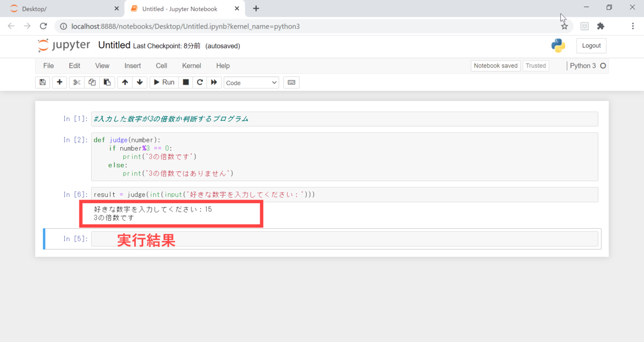The width and height of the screenshot is (644, 342).
Task: Move selected cell down arrow
Action: click(140, 82)
